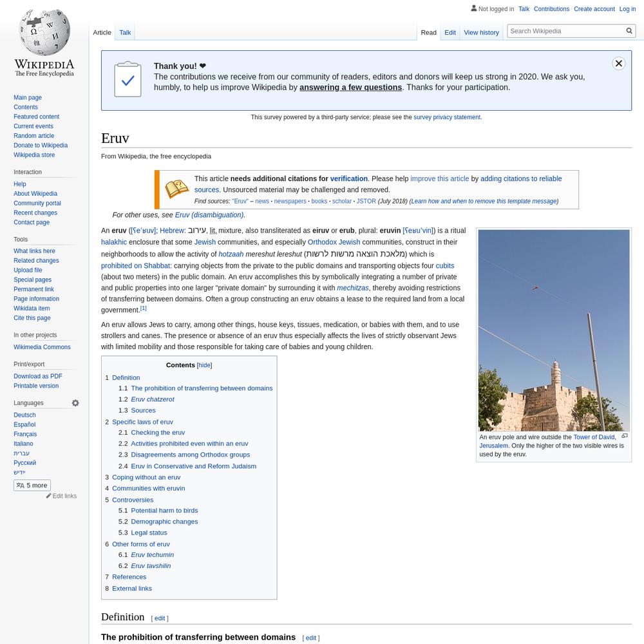Open Random article from sidebar

coord(33,135)
